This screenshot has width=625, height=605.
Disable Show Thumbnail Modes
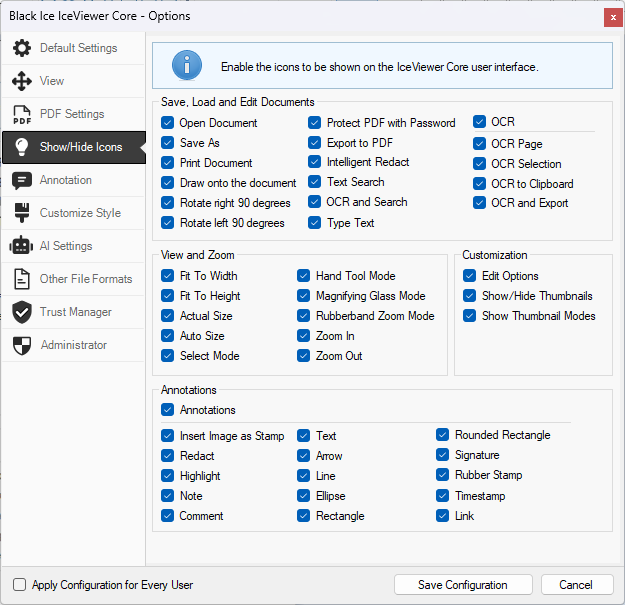tap(470, 316)
